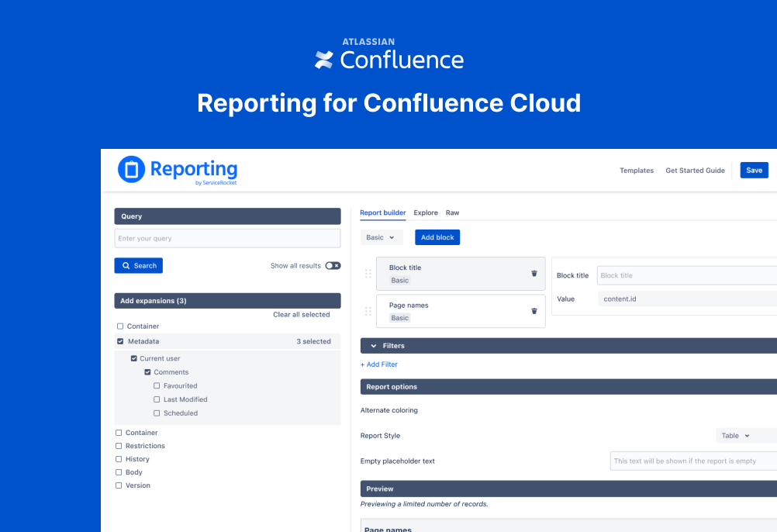Click the + Add Filter link
Screen dimensions: 777x532
tap(378, 364)
